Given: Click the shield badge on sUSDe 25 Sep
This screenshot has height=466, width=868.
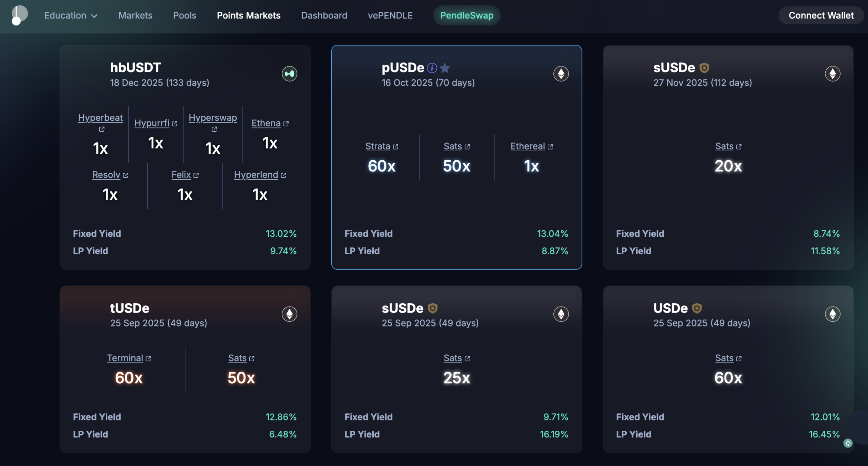Looking at the screenshot, I should click(432, 308).
